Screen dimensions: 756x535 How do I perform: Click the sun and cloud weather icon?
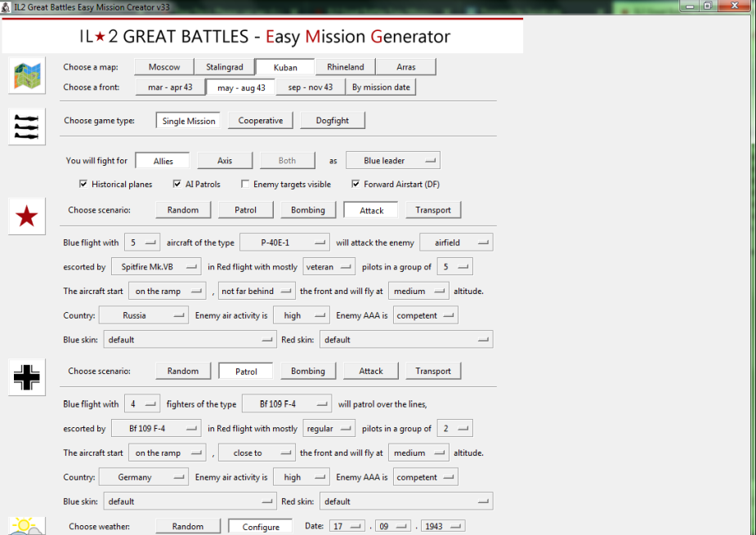tap(27, 526)
